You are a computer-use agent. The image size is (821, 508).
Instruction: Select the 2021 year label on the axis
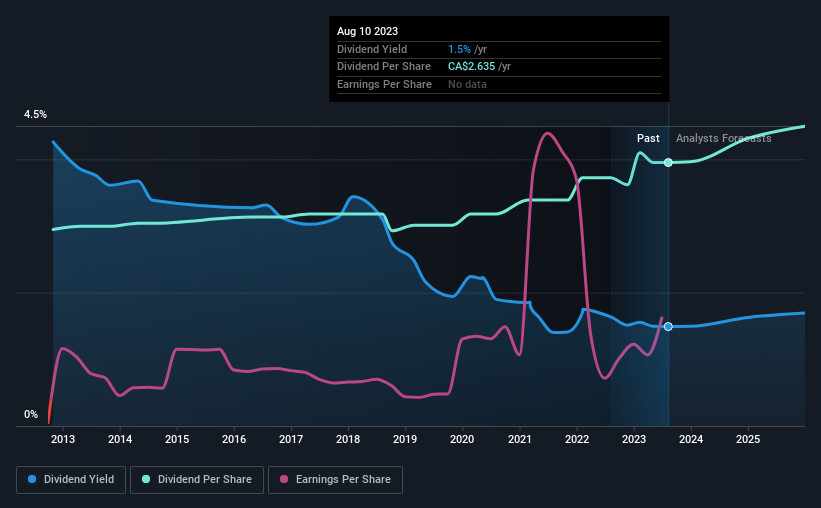(x=519, y=439)
